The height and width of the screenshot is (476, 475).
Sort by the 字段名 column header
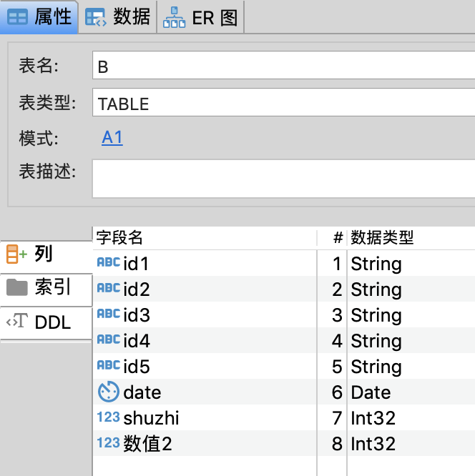(x=120, y=237)
